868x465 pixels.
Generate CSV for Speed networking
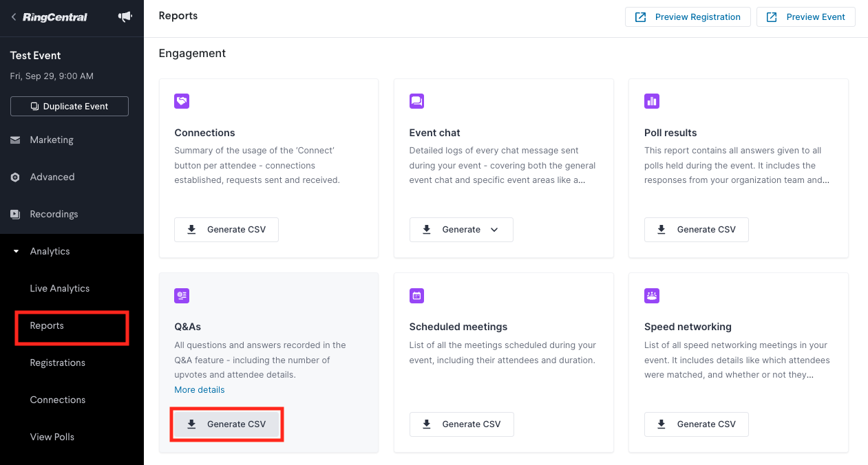(x=697, y=424)
